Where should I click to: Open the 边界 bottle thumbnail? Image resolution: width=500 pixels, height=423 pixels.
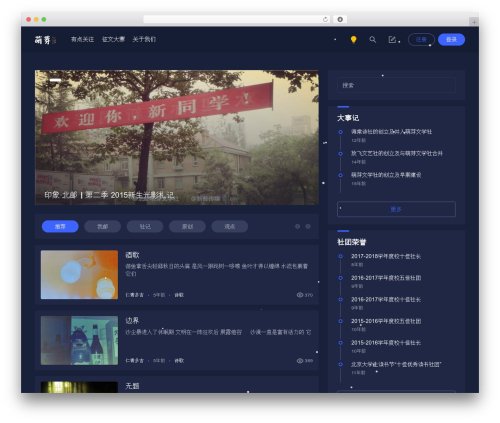click(79, 340)
